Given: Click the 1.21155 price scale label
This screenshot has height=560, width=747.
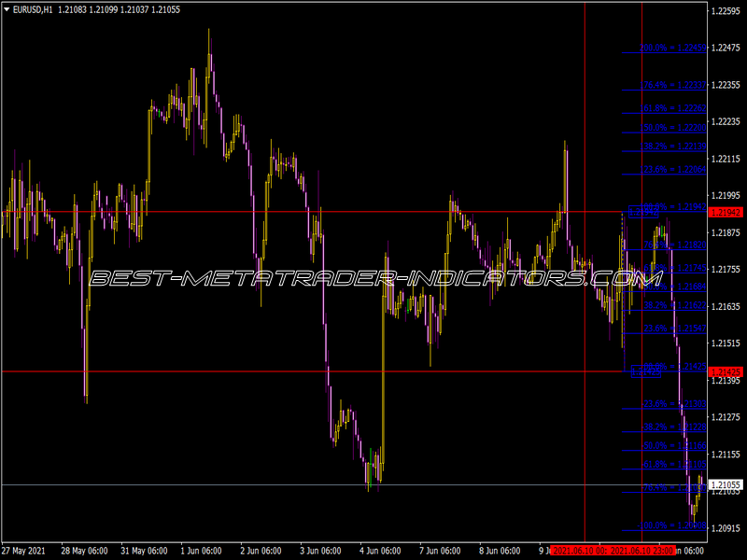Looking at the screenshot, I should (726, 455).
